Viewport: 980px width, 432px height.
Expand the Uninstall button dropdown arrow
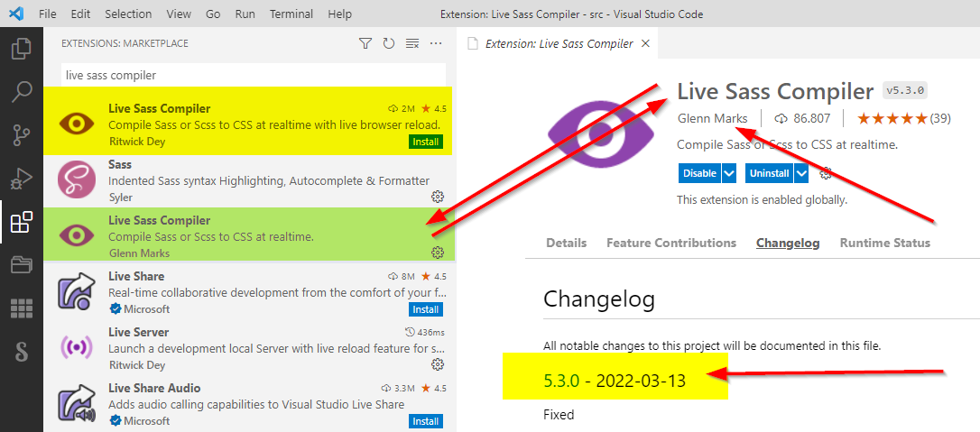(801, 173)
